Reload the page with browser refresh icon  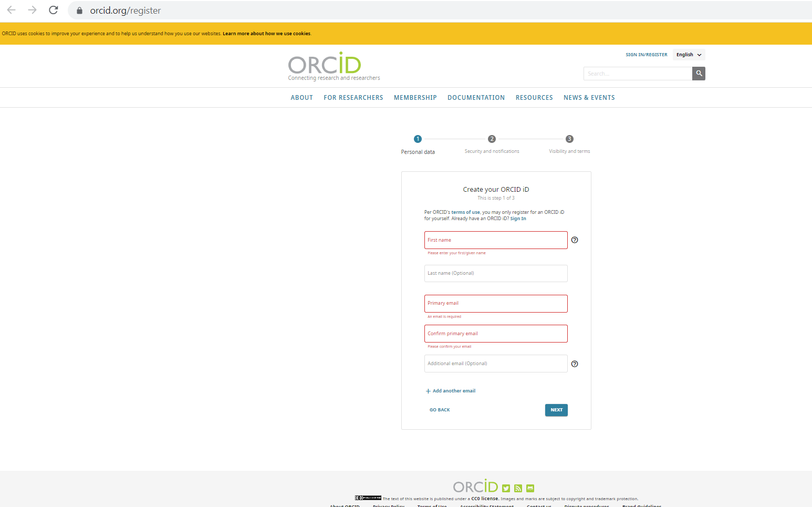click(x=54, y=10)
